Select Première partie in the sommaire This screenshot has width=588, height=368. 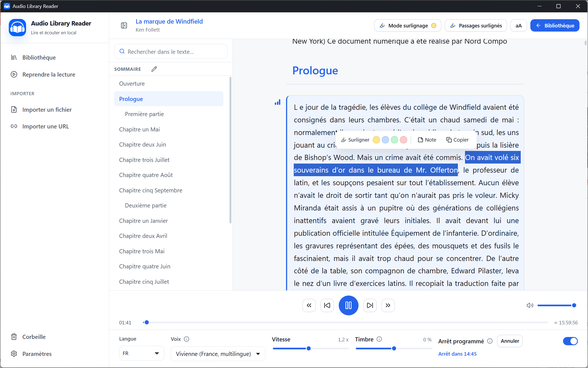tap(169, 114)
